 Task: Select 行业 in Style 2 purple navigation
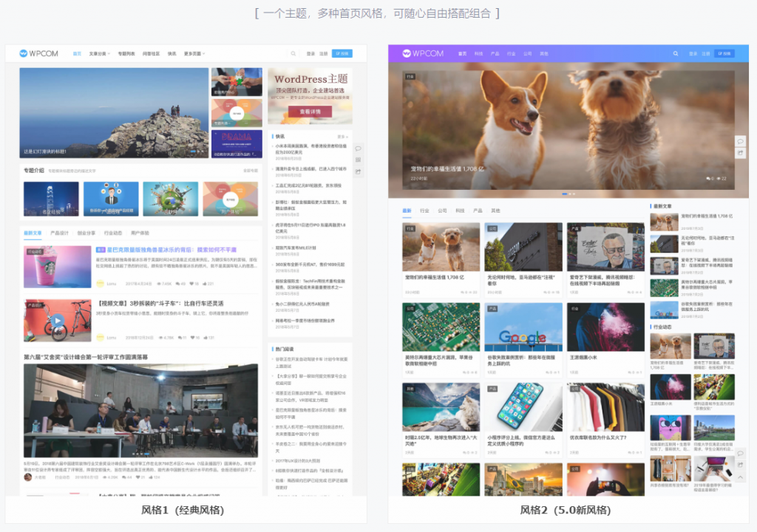click(512, 54)
